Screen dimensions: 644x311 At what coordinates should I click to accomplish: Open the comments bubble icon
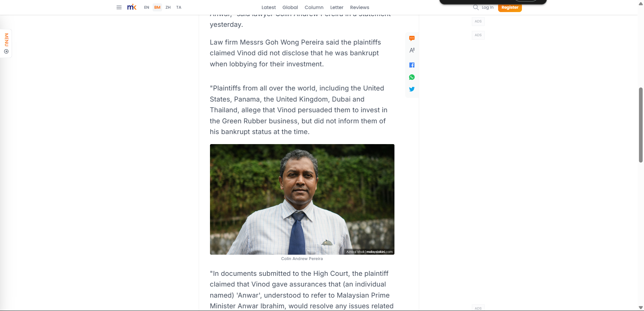click(x=412, y=38)
